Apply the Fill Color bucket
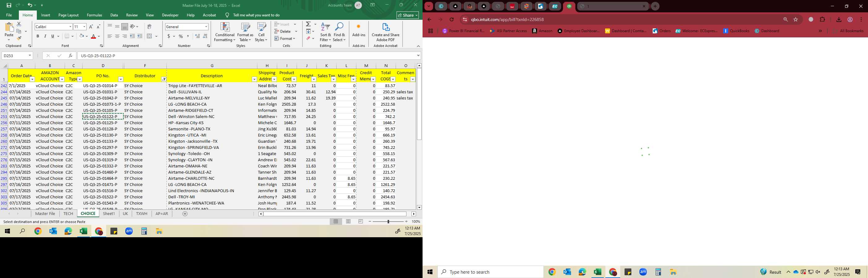 click(x=82, y=36)
